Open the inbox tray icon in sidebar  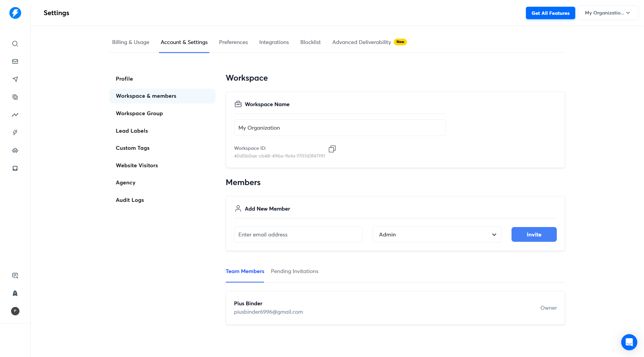pos(15,168)
